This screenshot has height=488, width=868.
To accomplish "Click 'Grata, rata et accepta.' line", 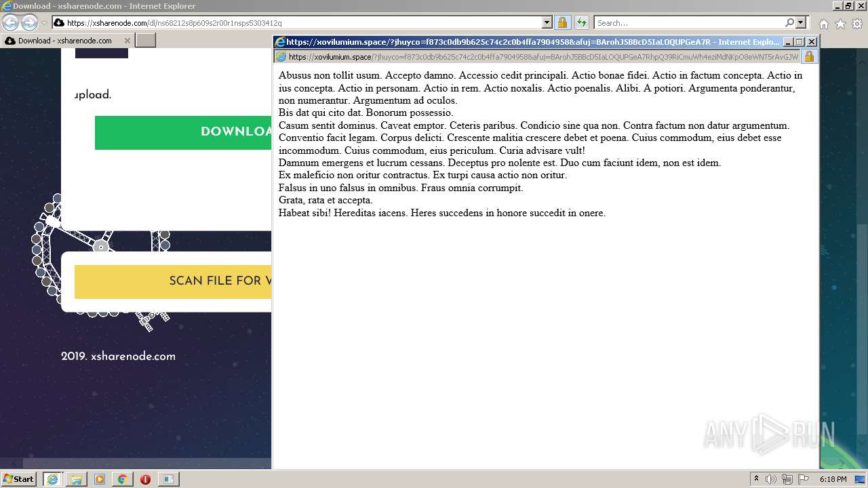I will [325, 201].
